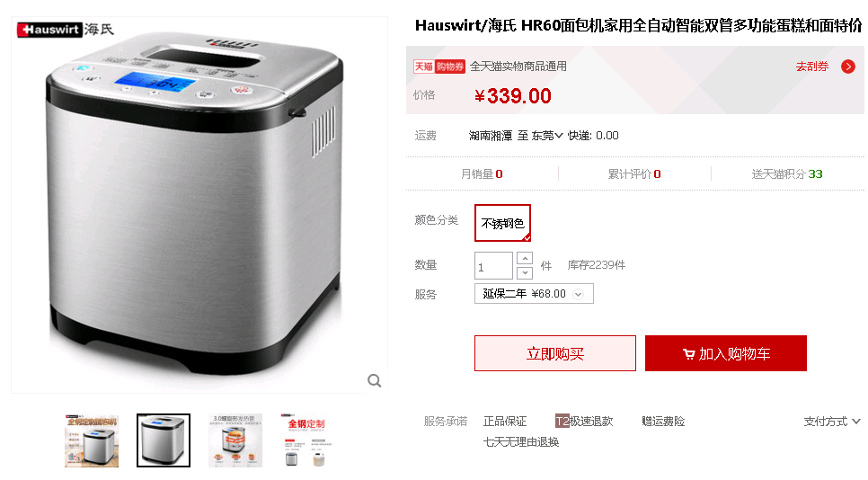Open the 月销量 monthly sales tab

click(x=482, y=173)
